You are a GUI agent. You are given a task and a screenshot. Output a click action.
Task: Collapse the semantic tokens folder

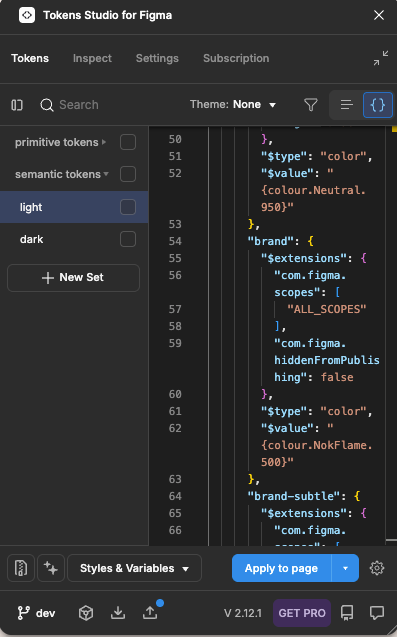point(106,174)
